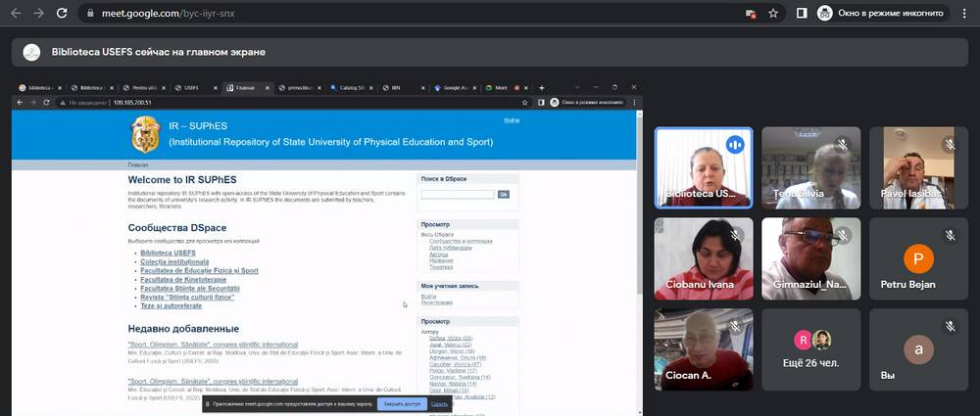Viewport: 980px width, 416px height.
Task: Open the browser side panel icon
Action: 802,13
